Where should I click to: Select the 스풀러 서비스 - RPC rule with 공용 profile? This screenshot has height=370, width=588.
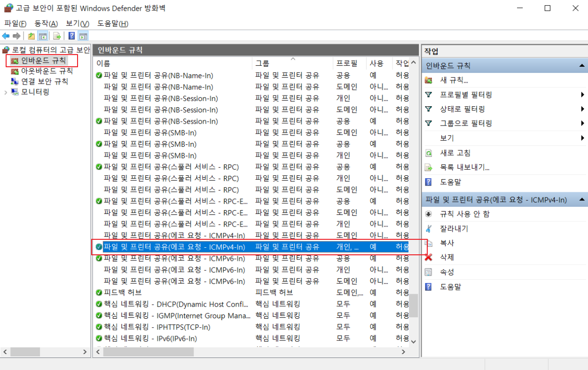pyautogui.click(x=251, y=167)
